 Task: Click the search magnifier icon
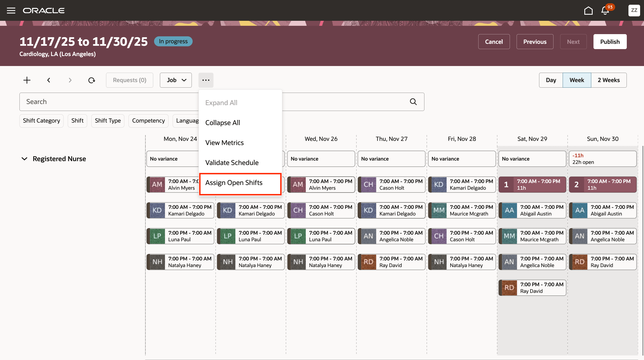coord(413,102)
